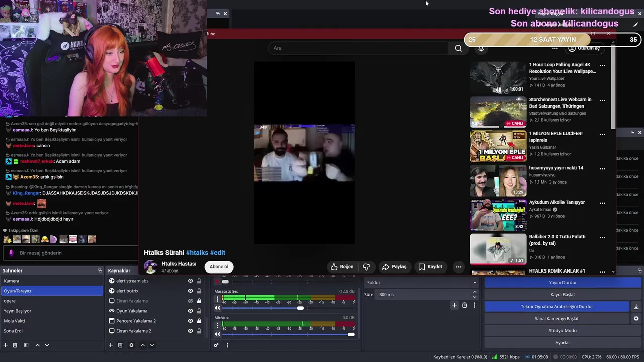Select the Sona Erdi scene

[x=51, y=331]
